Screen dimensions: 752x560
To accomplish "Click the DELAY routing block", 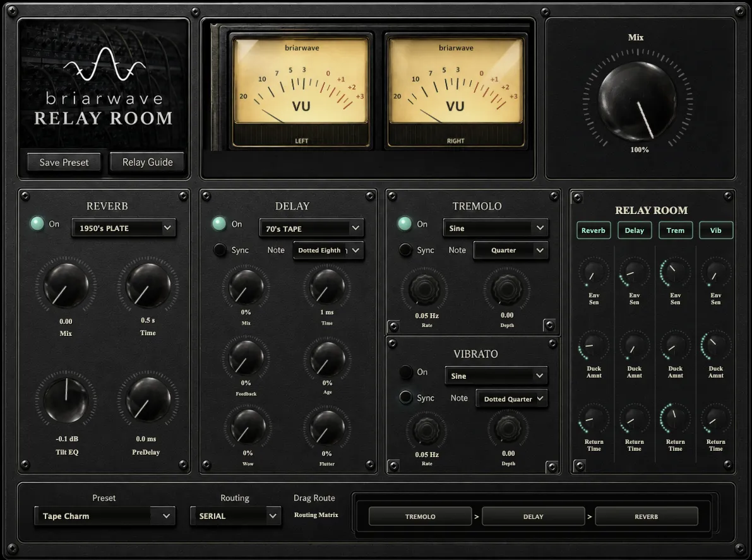I will click(x=534, y=516).
